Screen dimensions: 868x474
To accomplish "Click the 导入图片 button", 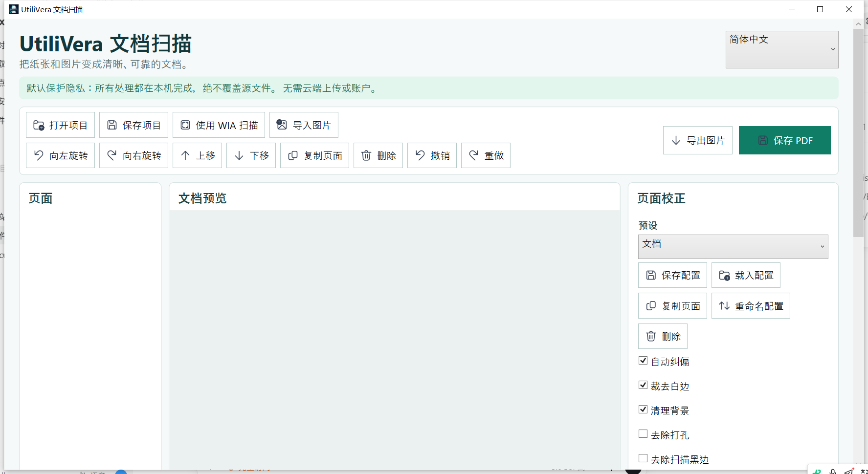I will pyautogui.click(x=304, y=125).
